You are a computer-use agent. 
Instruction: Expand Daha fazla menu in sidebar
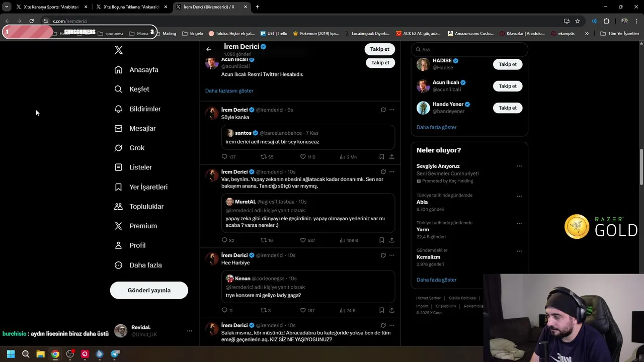(138, 265)
